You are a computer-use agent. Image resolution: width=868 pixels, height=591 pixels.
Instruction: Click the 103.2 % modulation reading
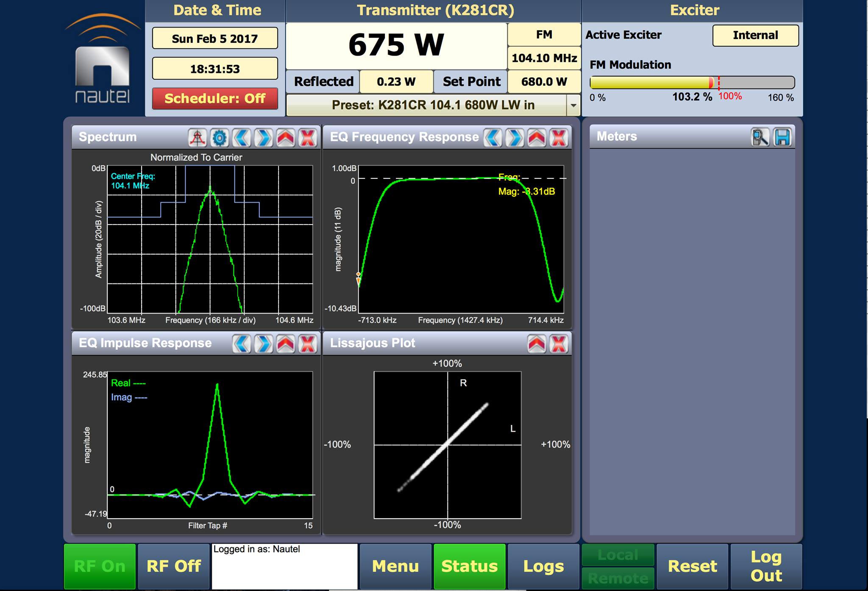click(692, 97)
